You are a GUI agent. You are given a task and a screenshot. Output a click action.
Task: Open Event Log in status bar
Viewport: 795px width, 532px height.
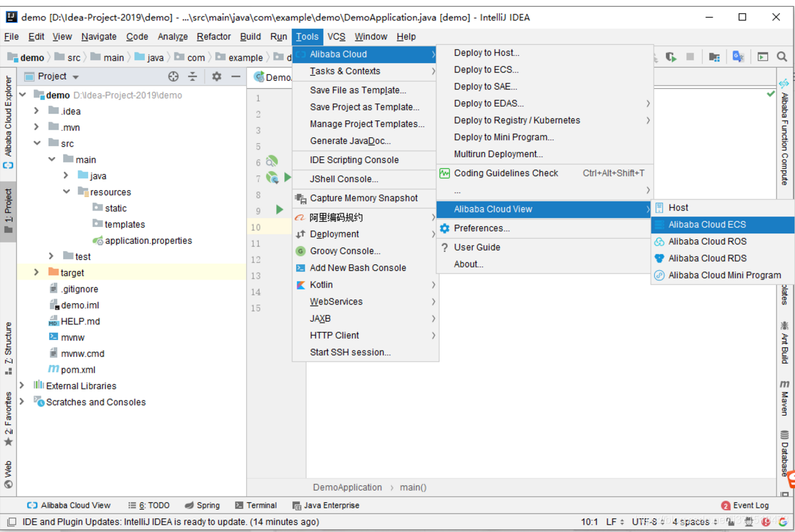[745, 506]
